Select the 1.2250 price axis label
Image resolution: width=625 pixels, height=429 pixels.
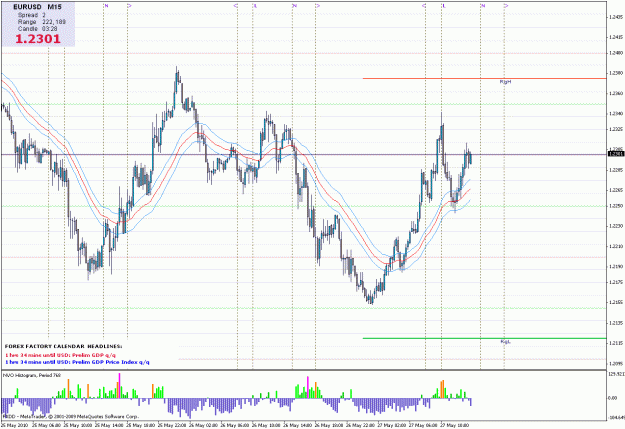[616, 206]
